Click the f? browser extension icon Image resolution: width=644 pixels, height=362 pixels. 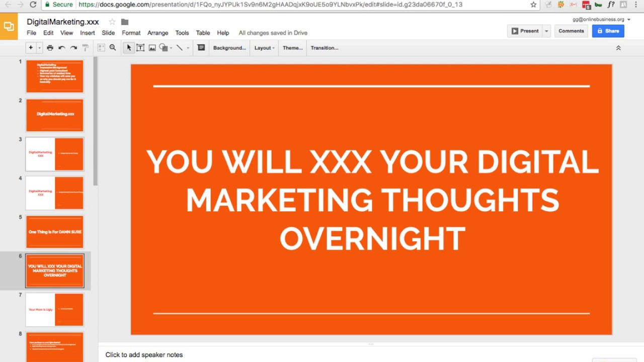coord(611,5)
